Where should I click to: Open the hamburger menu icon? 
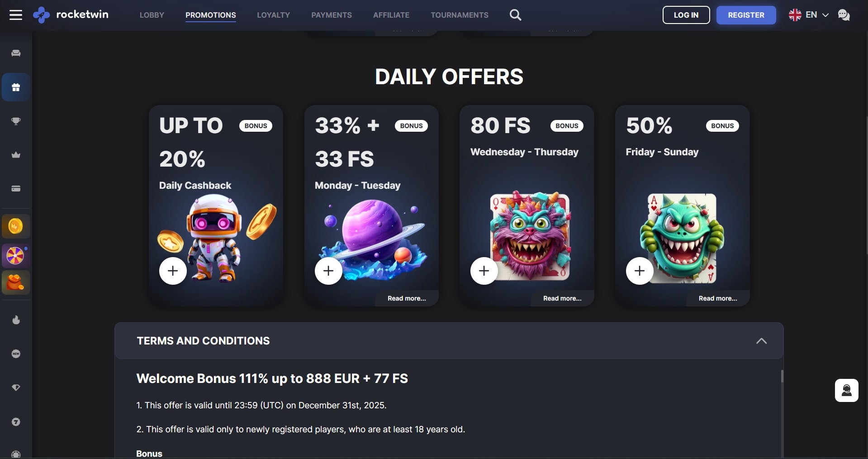pyautogui.click(x=16, y=15)
